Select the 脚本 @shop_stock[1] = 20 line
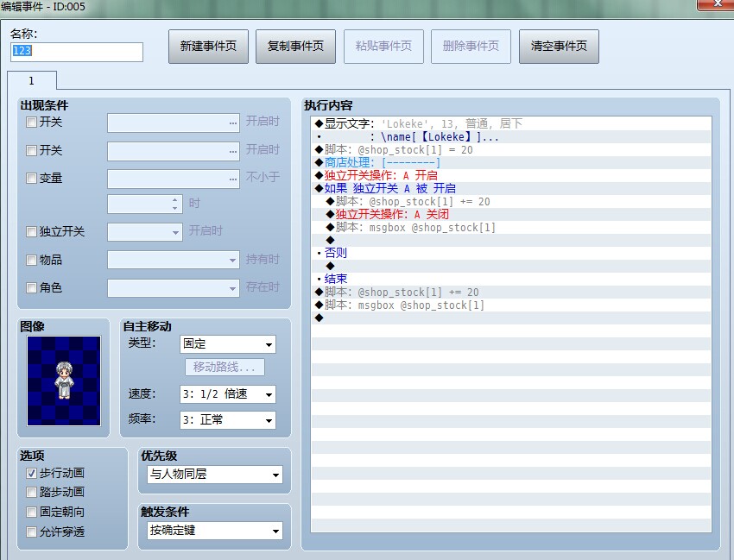 click(511, 150)
